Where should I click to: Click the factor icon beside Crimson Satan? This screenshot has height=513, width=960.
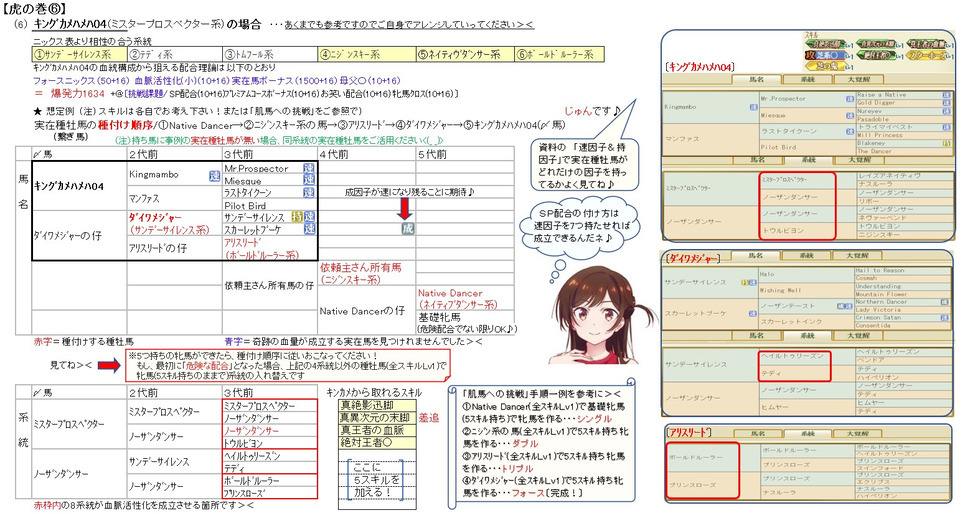(944, 318)
